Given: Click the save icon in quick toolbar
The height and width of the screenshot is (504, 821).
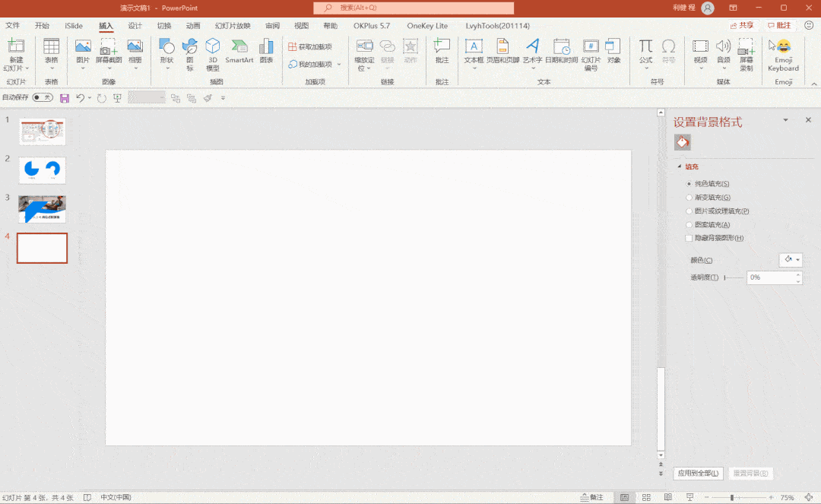Looking at the screenshot, I should click(x=65, y=98).
